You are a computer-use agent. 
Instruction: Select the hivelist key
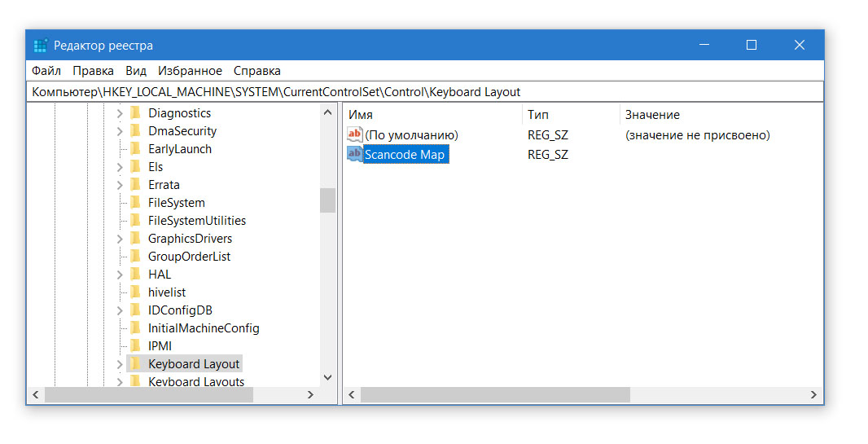tap(167, 292)
